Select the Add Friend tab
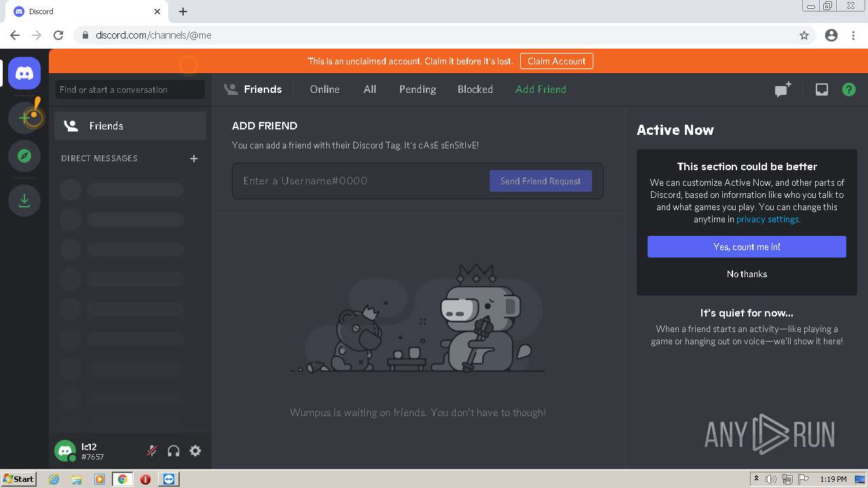Viewport: 868px width, 488px height. tap(540, 89)
